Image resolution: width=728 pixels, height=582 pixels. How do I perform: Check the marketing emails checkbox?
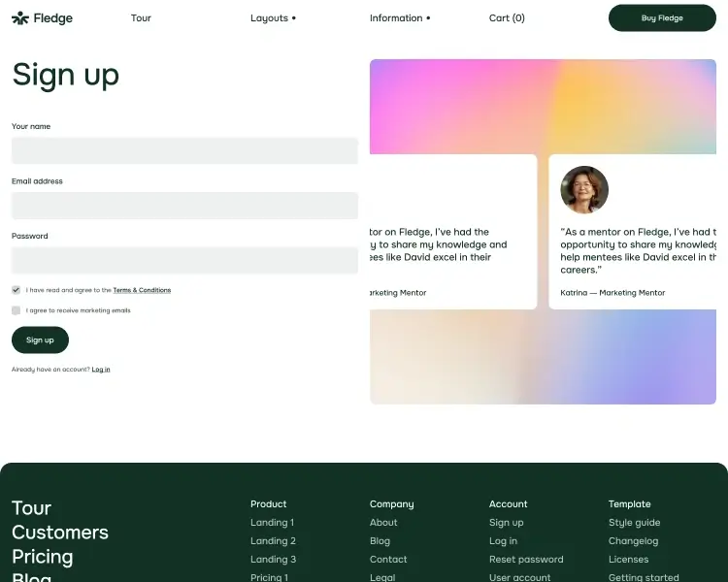[x=16, y=310]
